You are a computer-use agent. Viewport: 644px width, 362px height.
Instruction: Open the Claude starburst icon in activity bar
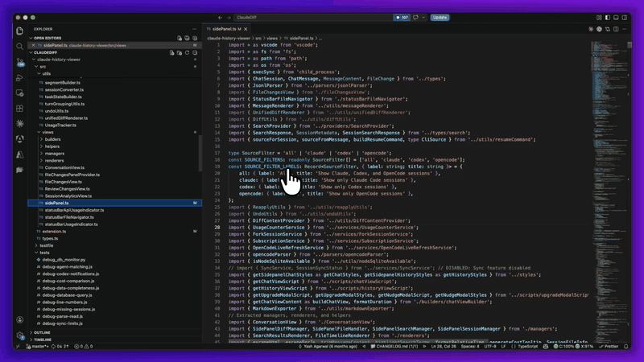coord(19,124)
